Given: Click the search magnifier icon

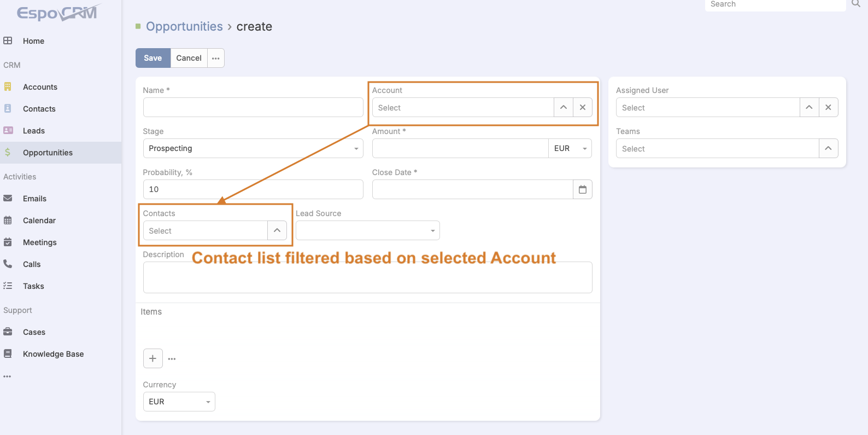Looking at the screenshot, I should pos(856,4).
